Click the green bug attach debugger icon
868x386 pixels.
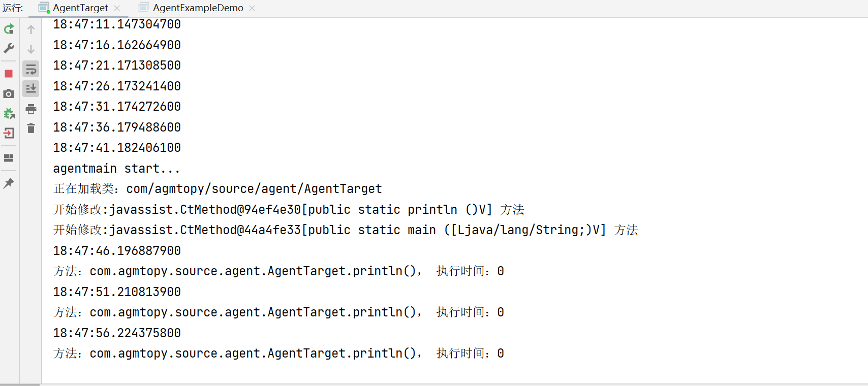click(9, 113)
